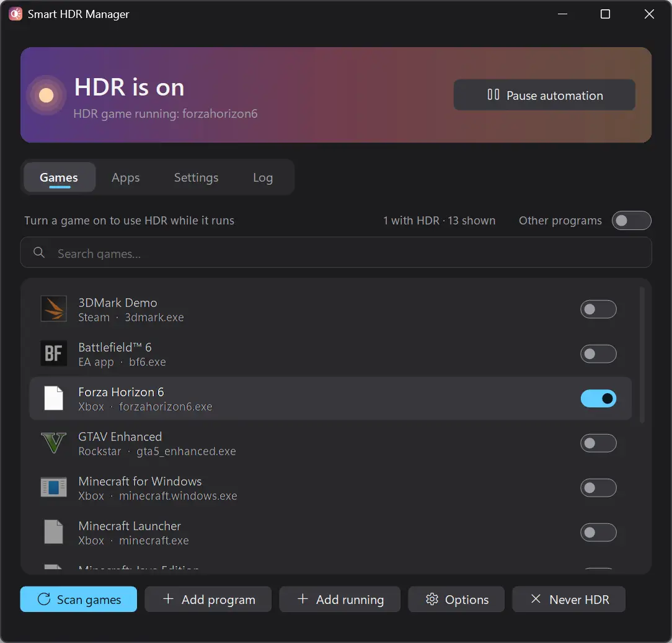
Task: Click 'Rockstar · gta5_enhanced.exe' subtitle
Action: coord(157,451)
